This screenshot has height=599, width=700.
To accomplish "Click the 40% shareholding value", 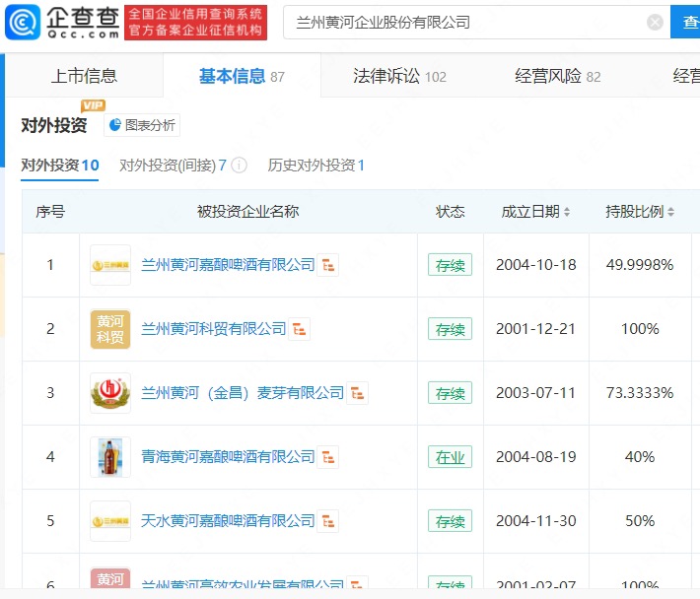I will 640,457.
